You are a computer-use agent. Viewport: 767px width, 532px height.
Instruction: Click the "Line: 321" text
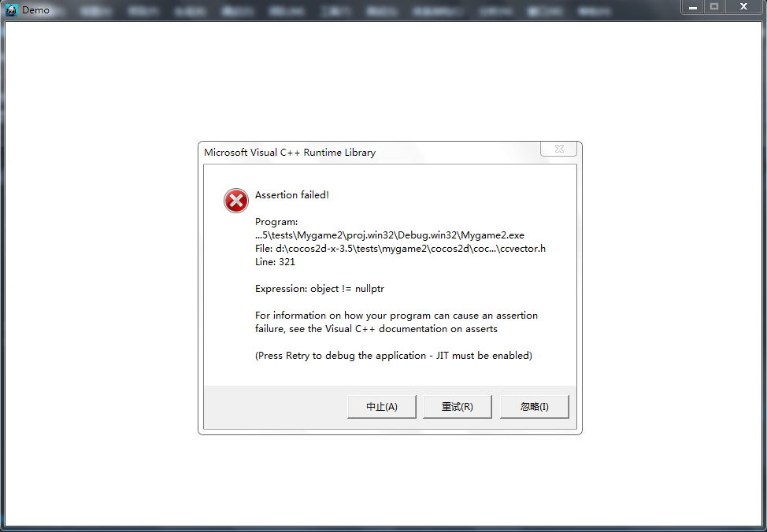point(275,261)
